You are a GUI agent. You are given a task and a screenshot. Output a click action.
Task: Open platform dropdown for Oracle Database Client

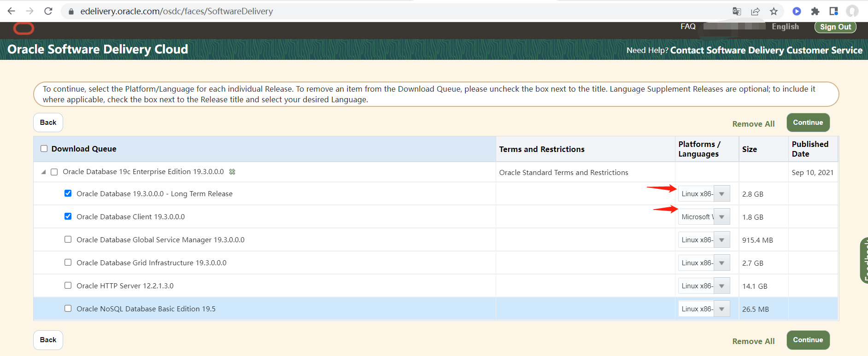tap(721, 217)
